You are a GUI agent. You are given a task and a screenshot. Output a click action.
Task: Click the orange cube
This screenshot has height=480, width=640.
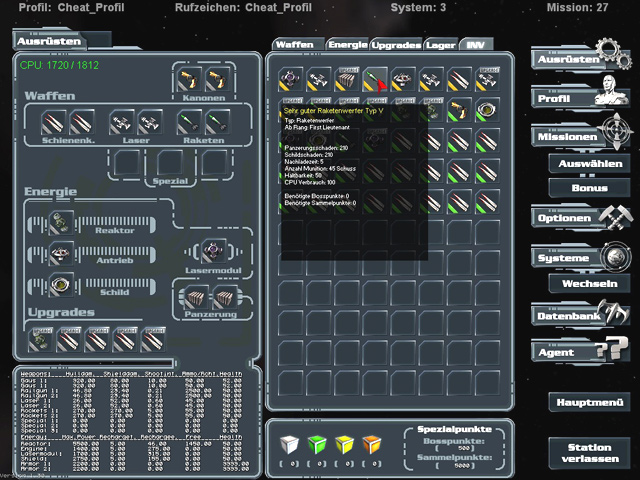pos(372,444)
